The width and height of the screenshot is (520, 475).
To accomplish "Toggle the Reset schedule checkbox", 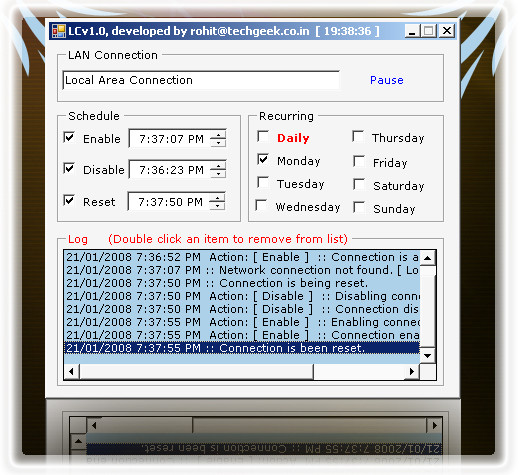I will [x=69, y=200].
